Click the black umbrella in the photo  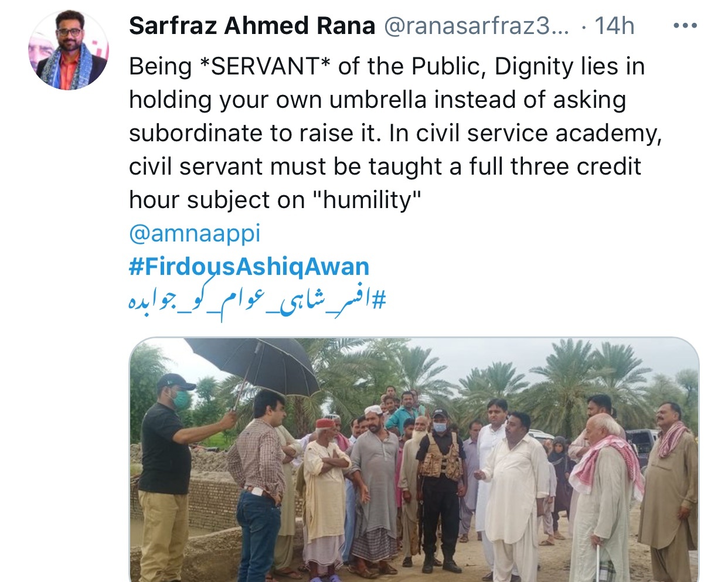(x=252, y=366)
